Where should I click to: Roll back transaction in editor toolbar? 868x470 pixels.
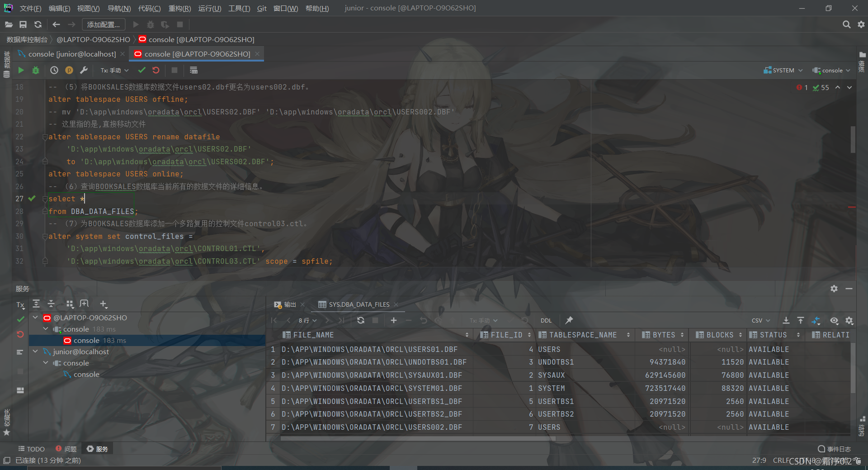[156, 70]
